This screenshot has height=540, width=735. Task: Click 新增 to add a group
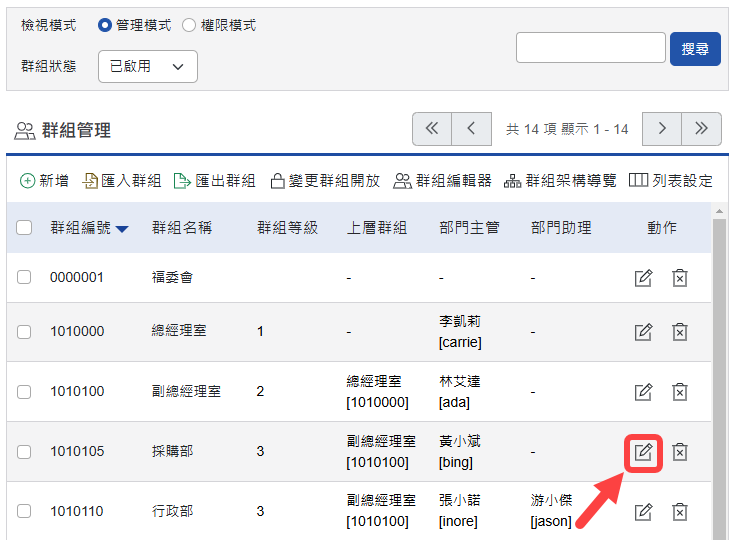click(44, 181)
